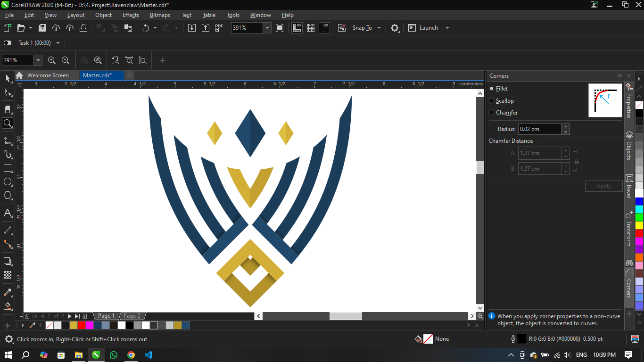This screenshot has width=644, height=362.
Task: Switch to the Welcome Screen tab
Action: pos(48,75)
